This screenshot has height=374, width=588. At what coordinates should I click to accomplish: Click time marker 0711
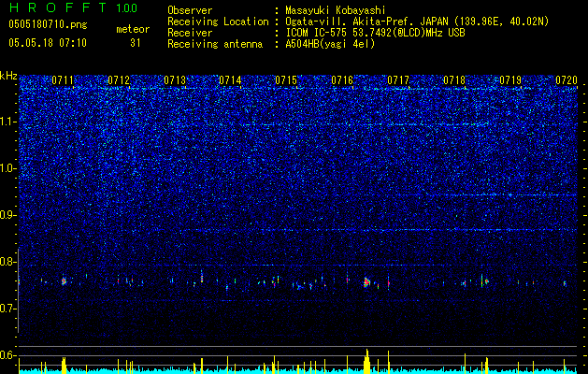[63, 80]
